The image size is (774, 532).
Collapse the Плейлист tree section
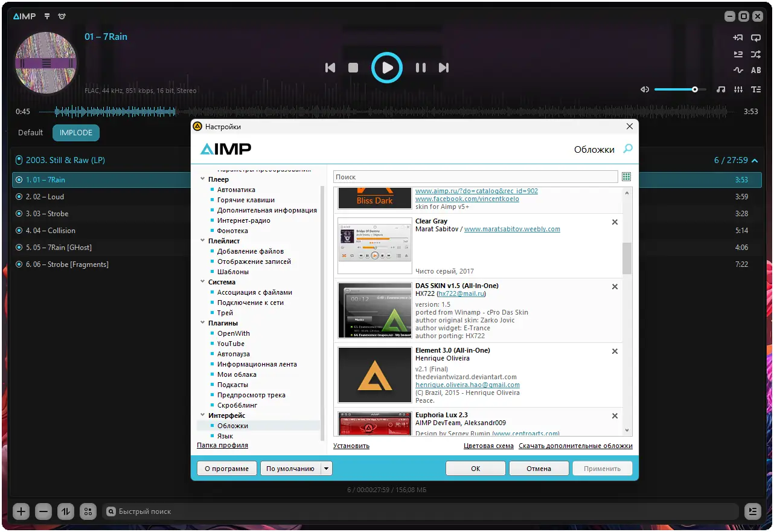tap(202, 242)
